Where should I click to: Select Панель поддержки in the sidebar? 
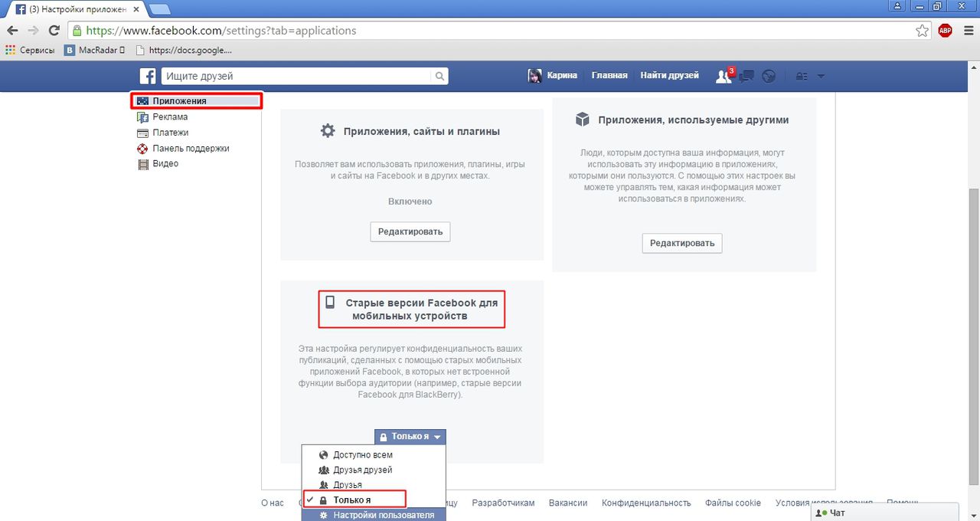pos(191,149)
